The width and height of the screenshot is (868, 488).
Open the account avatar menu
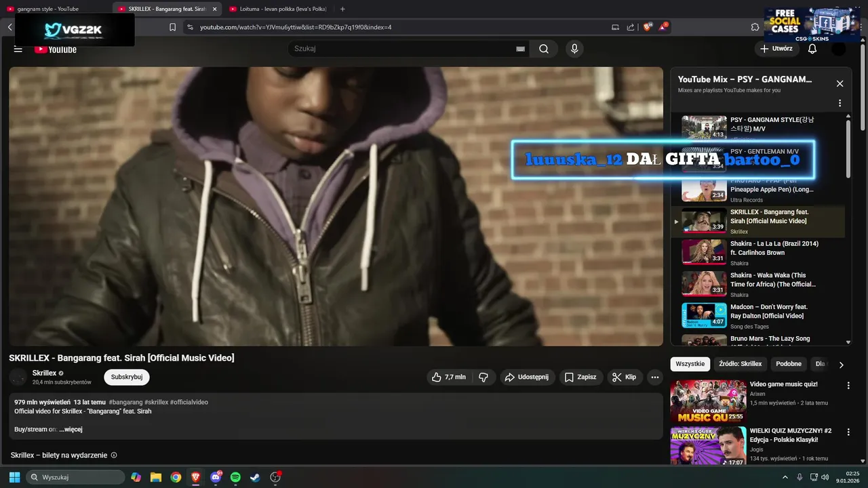click(839, 49)
